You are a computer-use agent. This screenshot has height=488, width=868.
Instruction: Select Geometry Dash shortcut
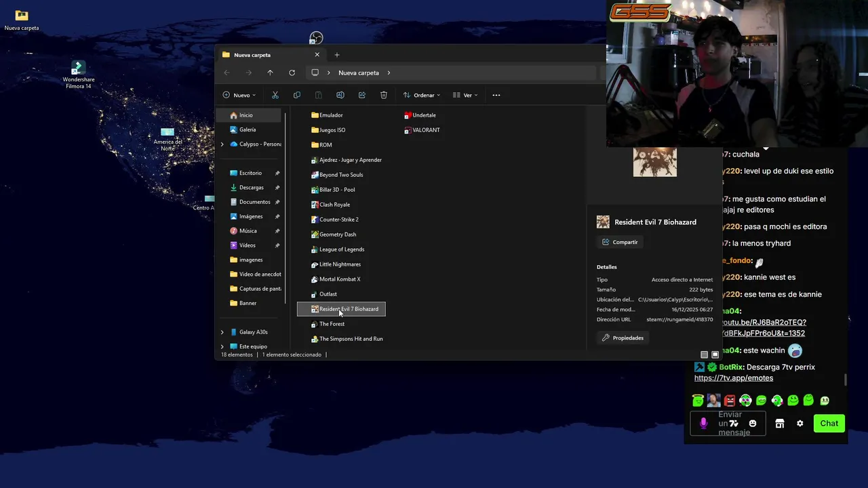pos(334,235)
